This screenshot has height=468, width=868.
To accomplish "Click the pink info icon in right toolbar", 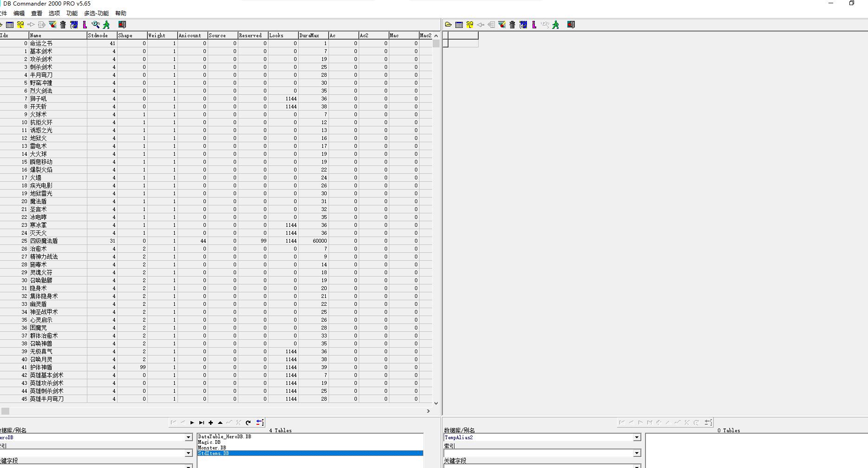I will point(534,25).
